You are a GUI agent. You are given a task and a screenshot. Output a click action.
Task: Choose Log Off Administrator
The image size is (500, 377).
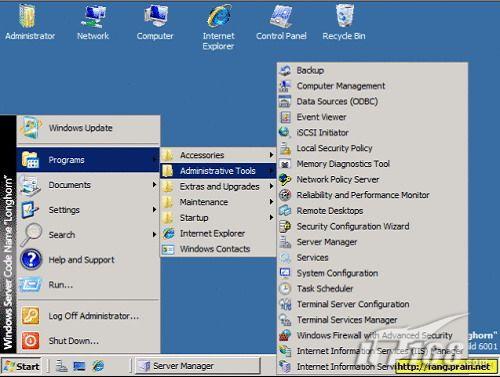(x=88, y=316)
